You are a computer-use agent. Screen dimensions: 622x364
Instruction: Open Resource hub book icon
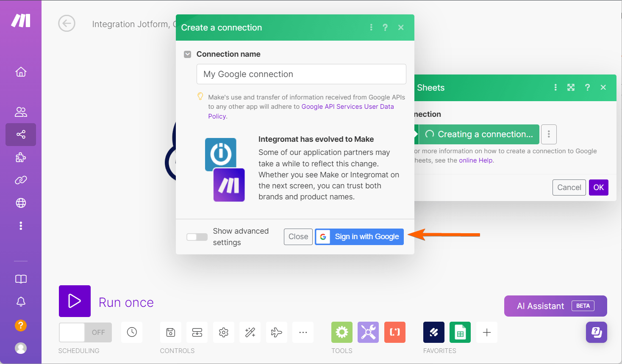pyautogui.click(x=21, y=279)
